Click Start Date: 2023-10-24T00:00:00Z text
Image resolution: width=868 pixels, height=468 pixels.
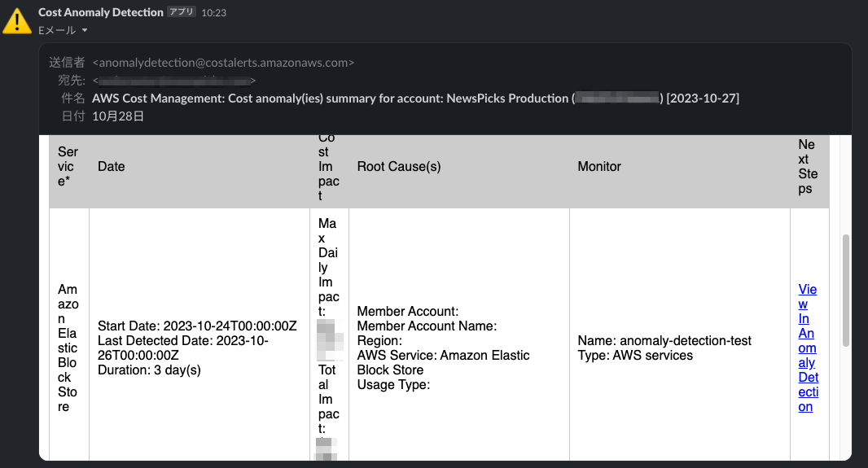197,326
